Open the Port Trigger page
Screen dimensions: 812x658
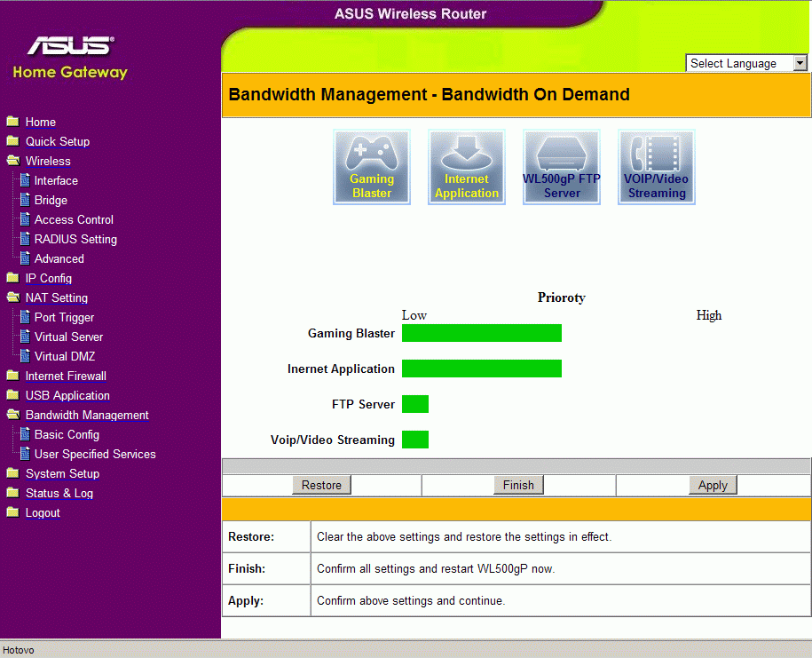(64, 318)
